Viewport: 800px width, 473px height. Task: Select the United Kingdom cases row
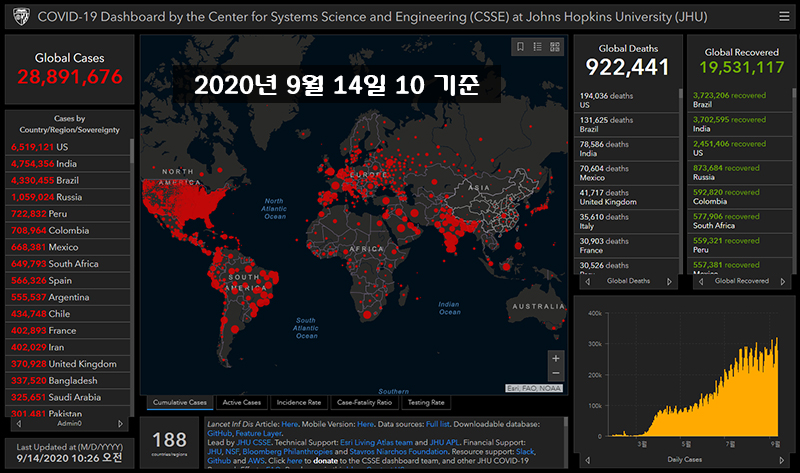coord(67,364)
